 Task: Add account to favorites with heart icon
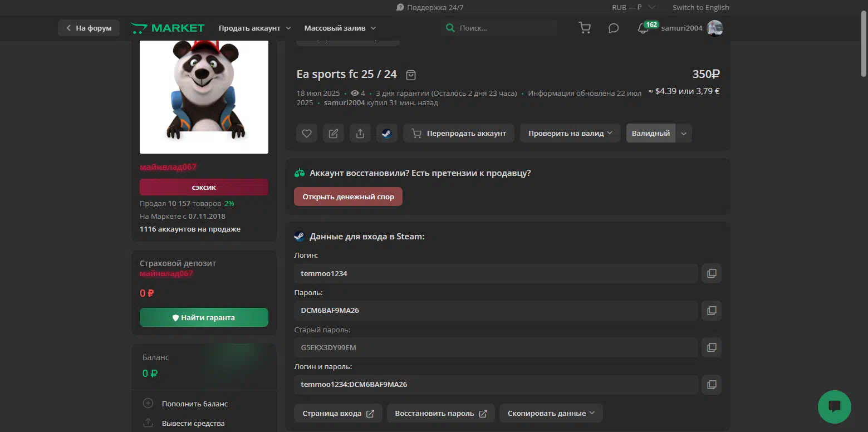pyautogui.click(x=306, y=134)
